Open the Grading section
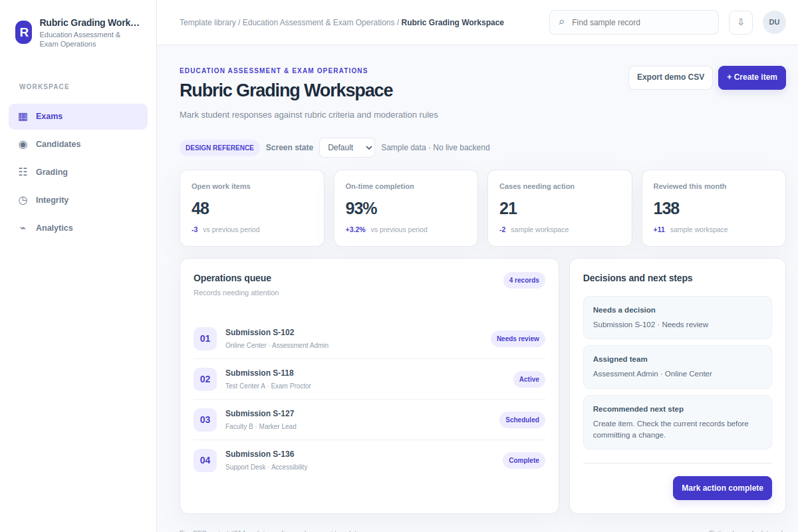This screenshot has width=798, height=532. [x=78, y=172]
